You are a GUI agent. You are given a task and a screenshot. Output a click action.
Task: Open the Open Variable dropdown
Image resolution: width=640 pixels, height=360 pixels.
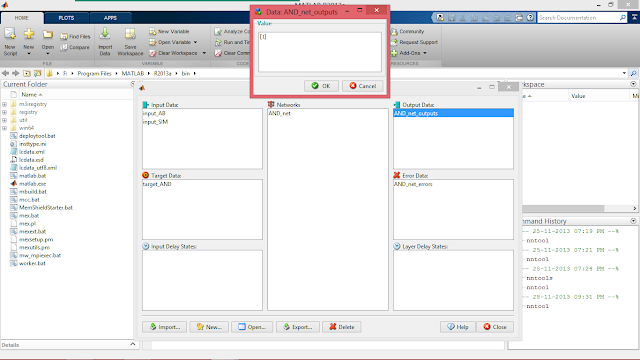tap(196, 42)
